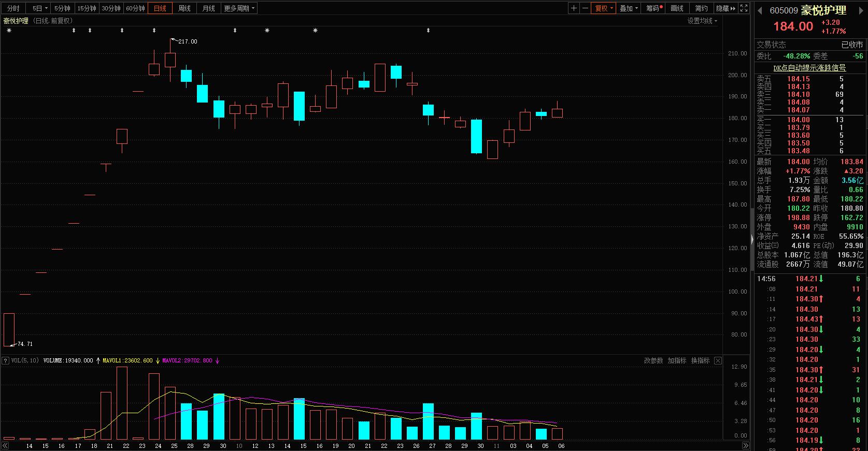Click the 217.00 high price label
This screenshot has height=451, width=868.
click(188, 41)
